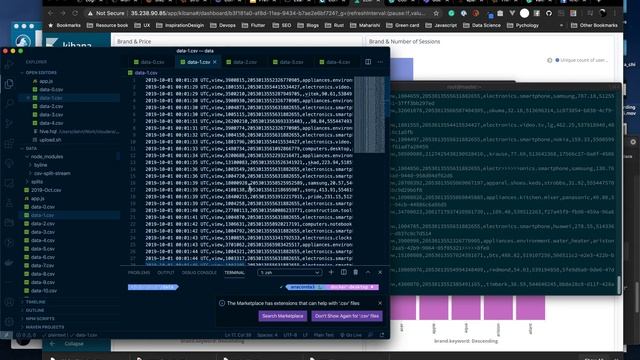Image resolution: width=640 pixels, height=360 pixels.
Task: Open the notifications bell in VS Code status bar
Action: point(382,335)
